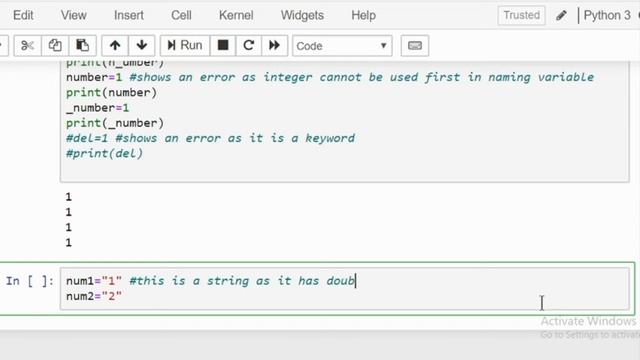The image size is (640, 360).
Task: Open the Cell menu
Action: point(181,16)
